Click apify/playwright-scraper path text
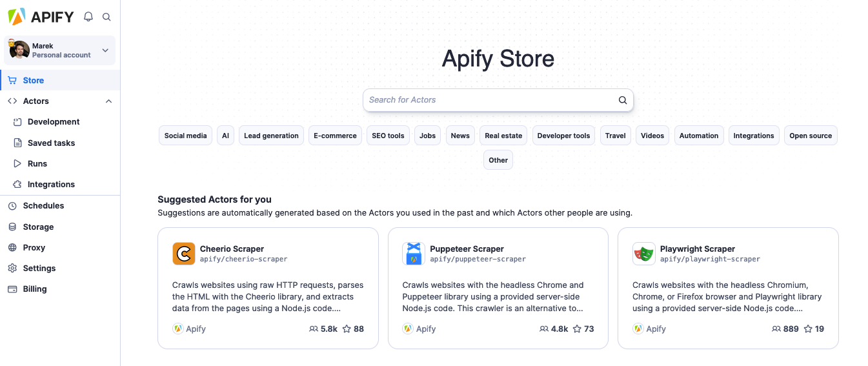 710,259
